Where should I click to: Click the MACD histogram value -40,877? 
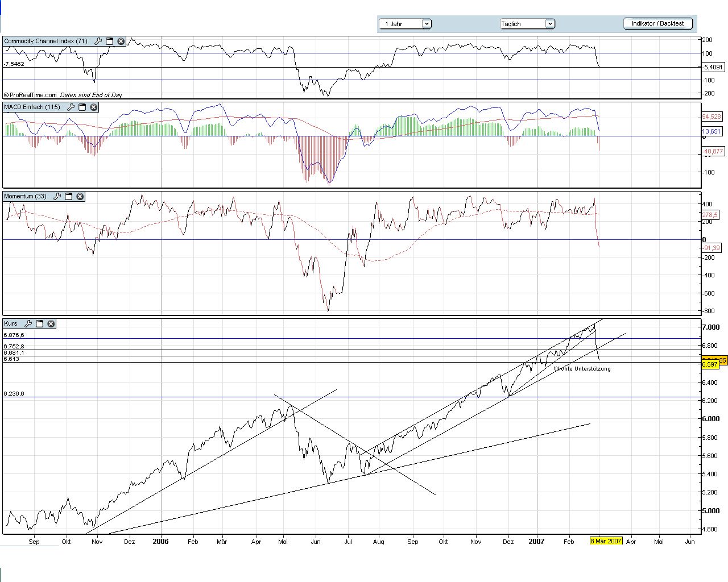click(713, 151)
